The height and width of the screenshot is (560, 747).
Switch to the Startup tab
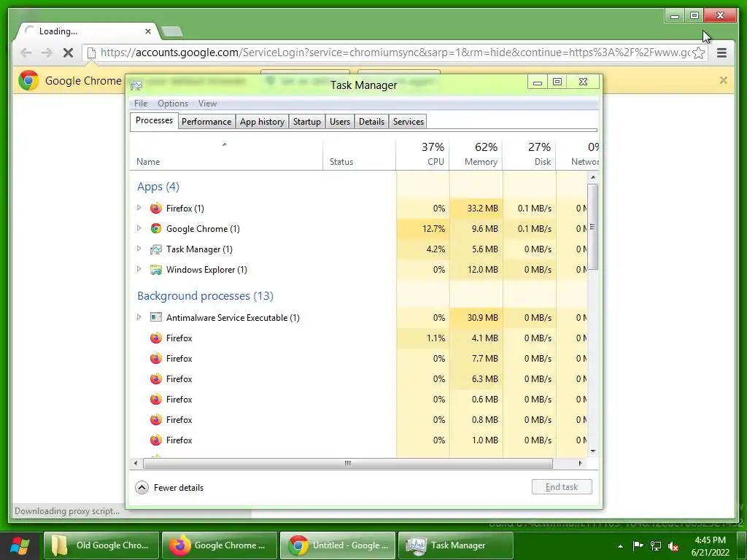coord(307,122)
